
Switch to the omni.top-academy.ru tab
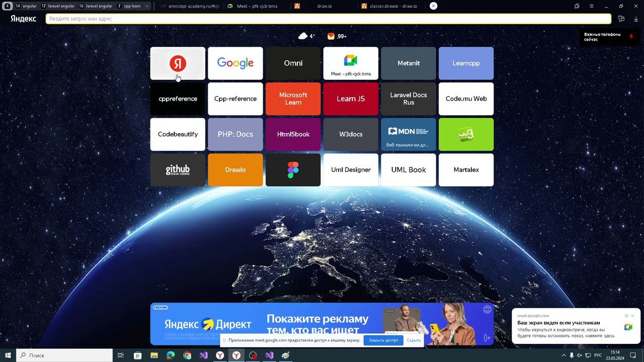click(x=190, y=6)
